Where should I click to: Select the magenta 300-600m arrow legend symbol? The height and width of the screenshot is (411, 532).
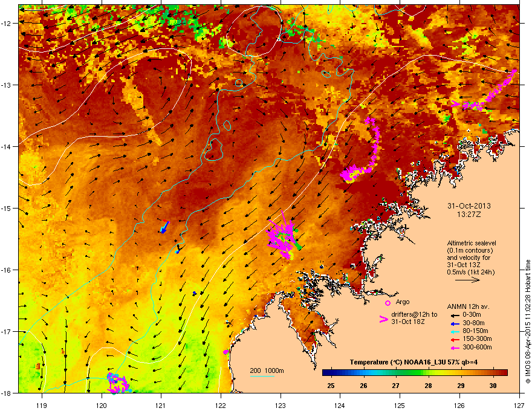(455, 348)
